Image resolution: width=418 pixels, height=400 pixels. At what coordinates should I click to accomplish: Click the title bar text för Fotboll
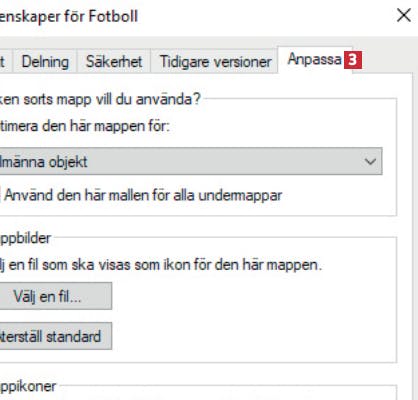[x=101, y=16]
